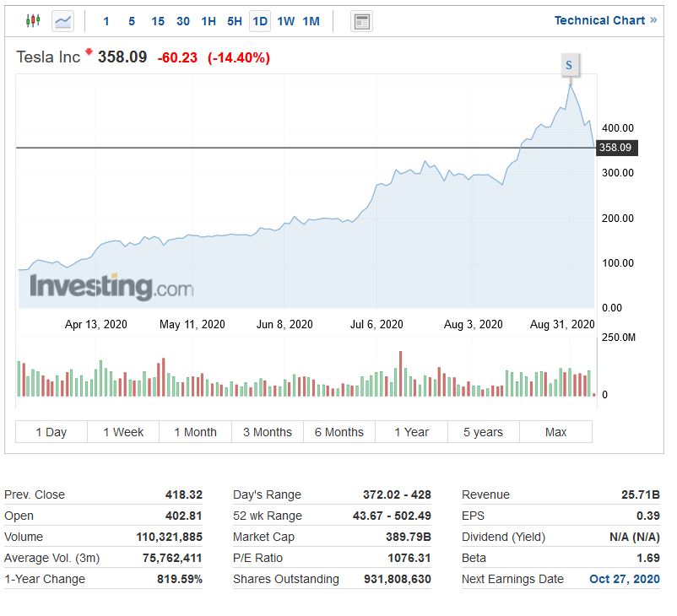The height and width of the screenshot is (616, 677).
Task: Click the Open value 402.81
Action: pyautogui.click(x=184, y=516)
